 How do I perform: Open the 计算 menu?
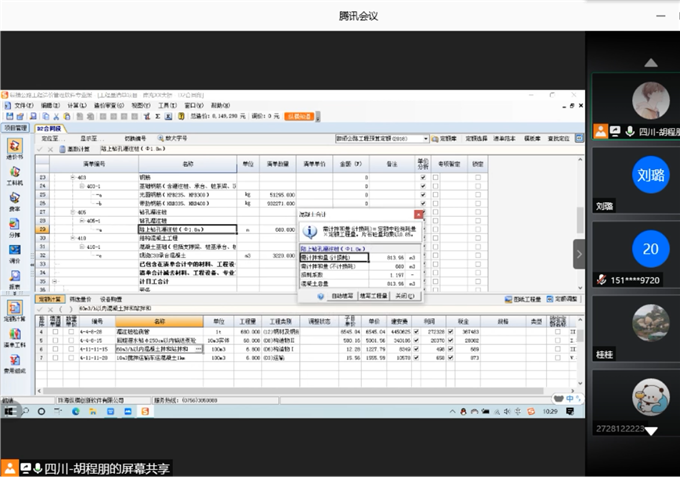point(77,105)
